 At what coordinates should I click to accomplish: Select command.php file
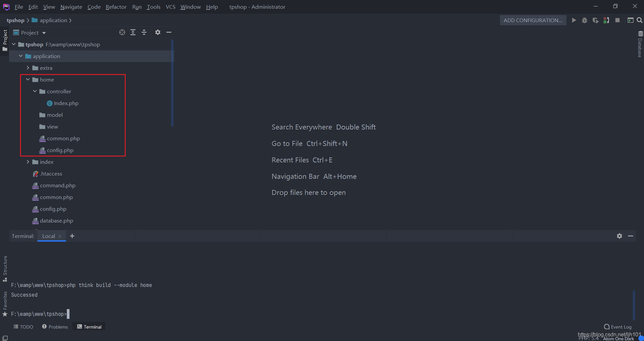[x=54, y=186]
